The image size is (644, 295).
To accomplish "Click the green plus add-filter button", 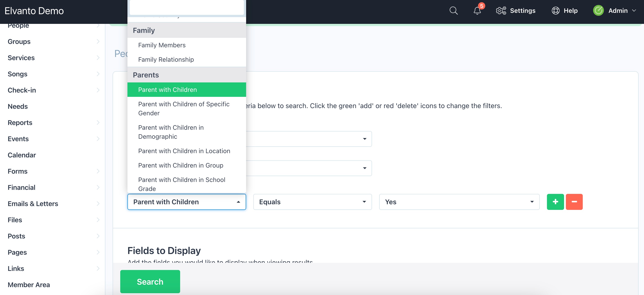I will pos(555,202).
